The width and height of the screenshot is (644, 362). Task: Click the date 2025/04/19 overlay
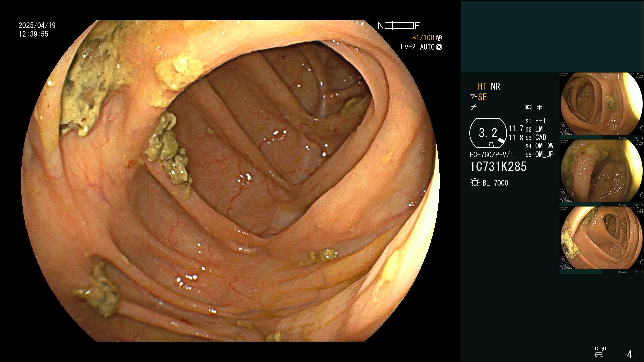pyautogui.click(x=37, y=25)
